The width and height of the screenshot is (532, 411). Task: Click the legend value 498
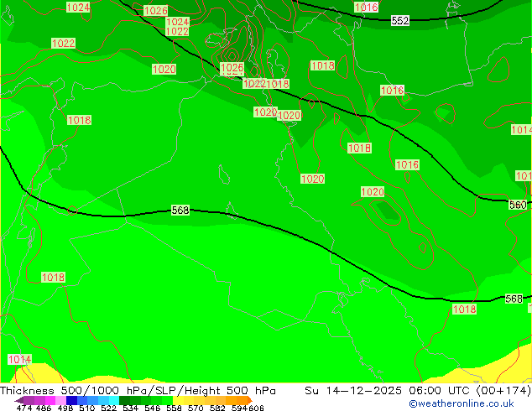point(65,408)
